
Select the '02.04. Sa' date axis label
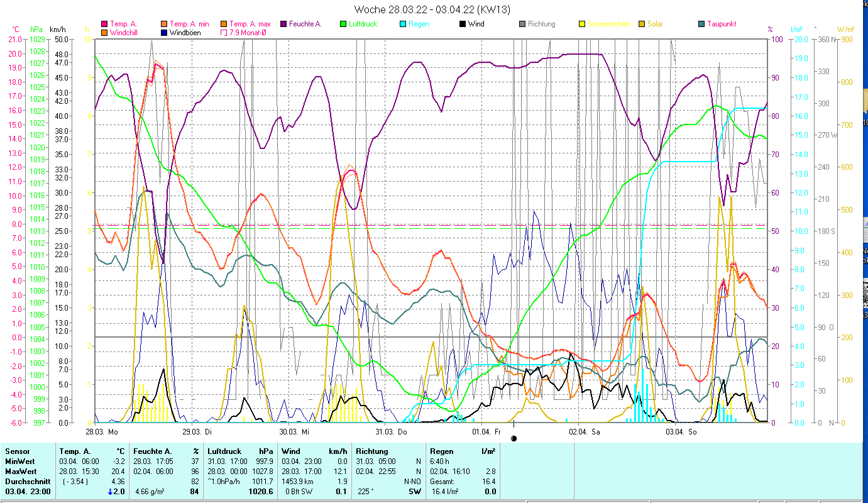(584, 432)
